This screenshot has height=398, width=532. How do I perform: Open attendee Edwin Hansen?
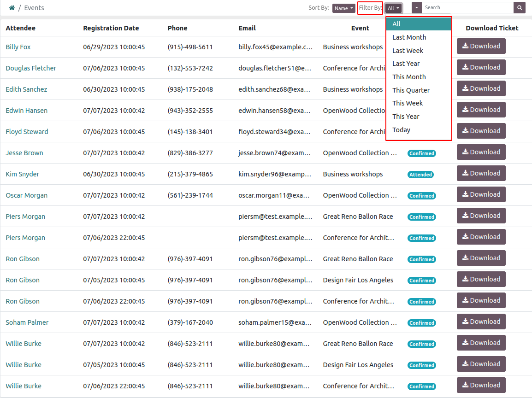[26, 111]
